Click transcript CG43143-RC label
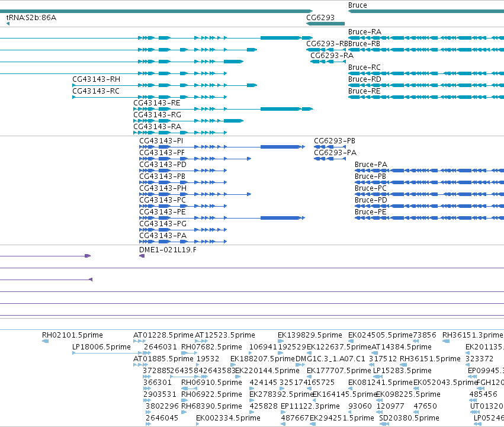This screenshot has width=504, height=427. click(x=96, y=91)
